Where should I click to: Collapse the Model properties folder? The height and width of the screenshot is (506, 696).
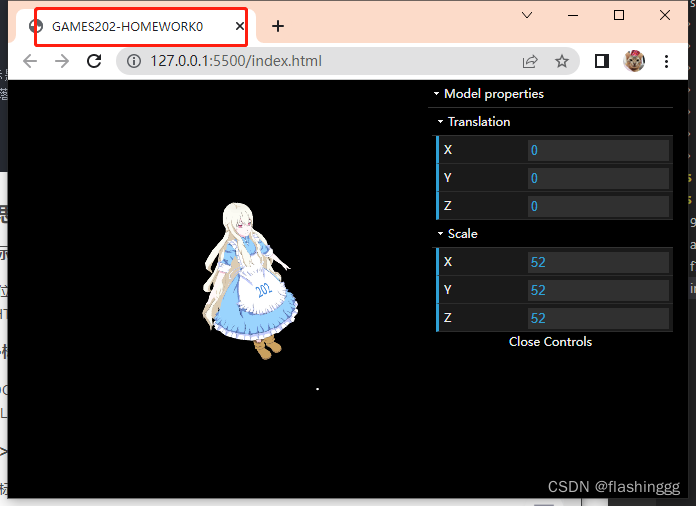pos(550,94)
